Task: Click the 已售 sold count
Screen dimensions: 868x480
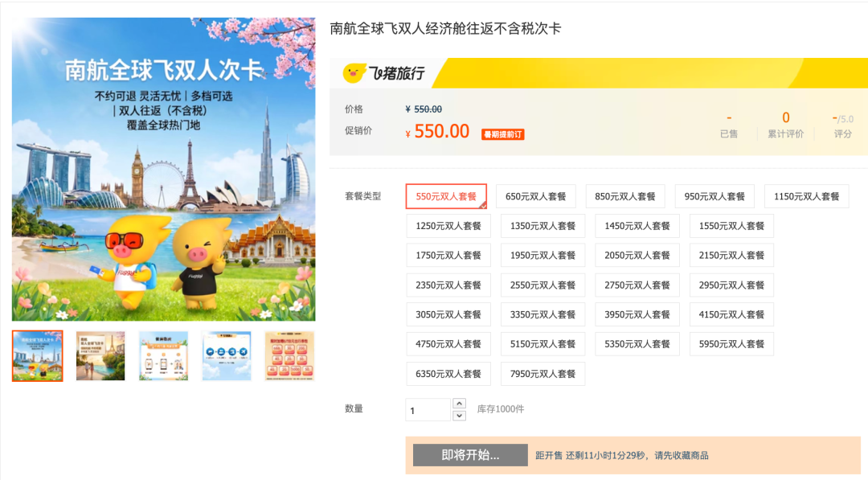Action: coord(729,125)
